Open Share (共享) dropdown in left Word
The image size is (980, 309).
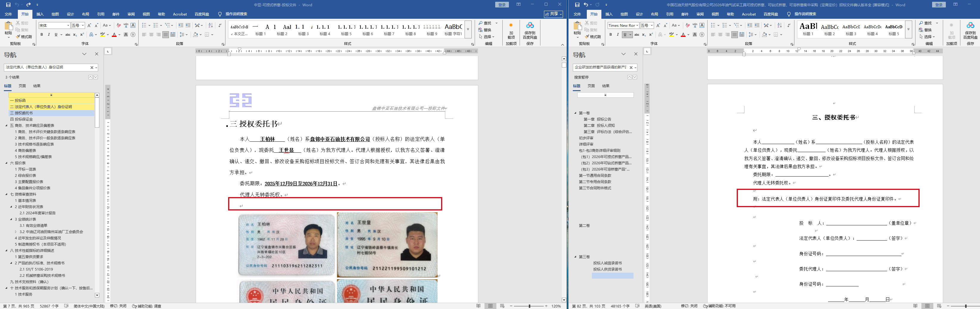[553, 14]
